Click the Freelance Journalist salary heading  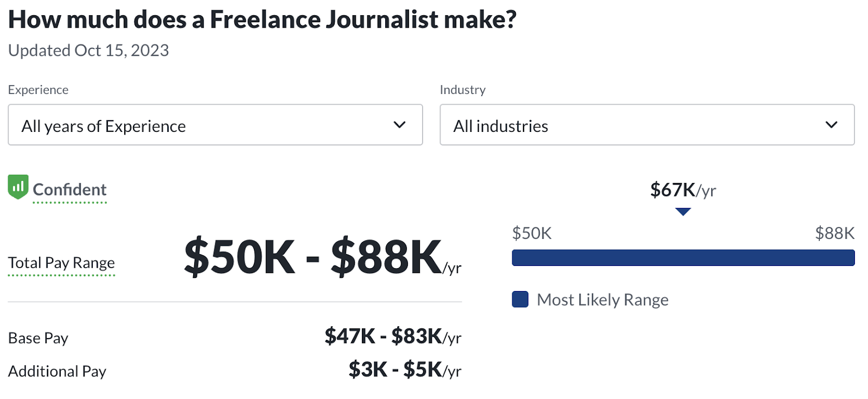click(x=262, y=20)
